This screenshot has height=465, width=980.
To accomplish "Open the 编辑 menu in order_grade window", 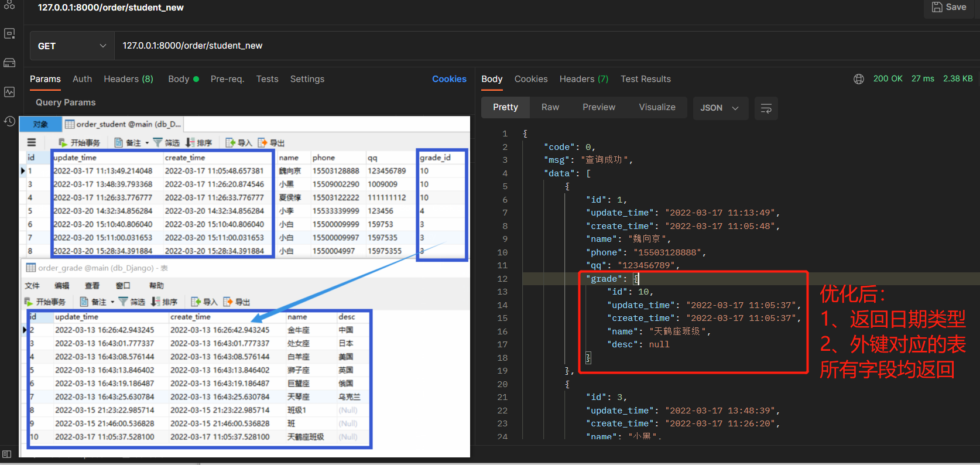I will [61, 286].
